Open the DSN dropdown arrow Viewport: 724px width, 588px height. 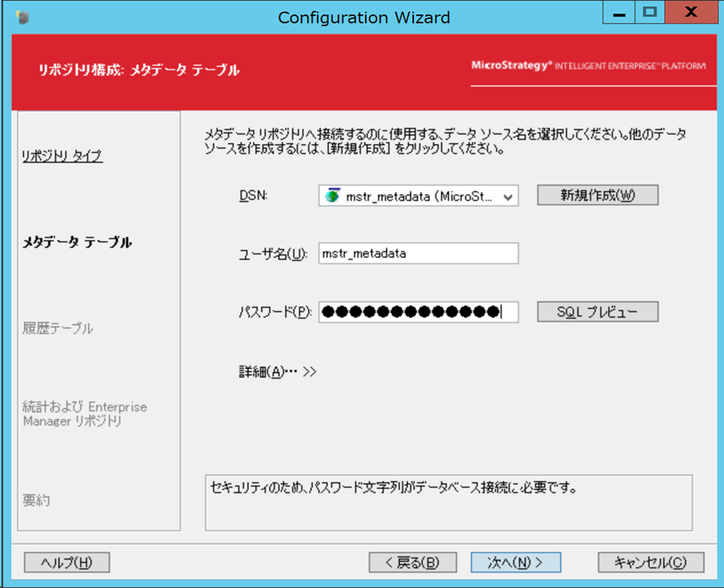coord(508,196)
